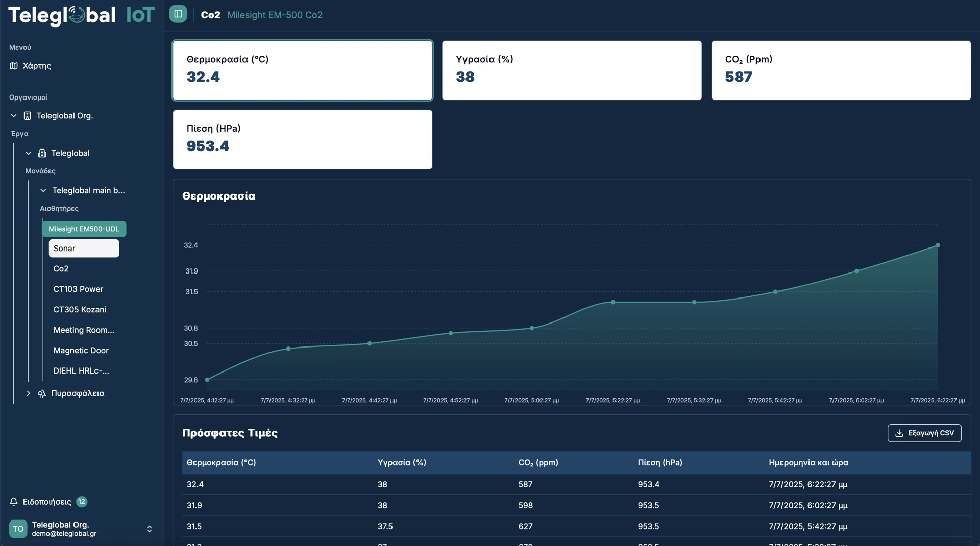Viewport: 980px width, 546px height.
Task: Click the map icon beside Χάρτης
Action: coord(14,66)
